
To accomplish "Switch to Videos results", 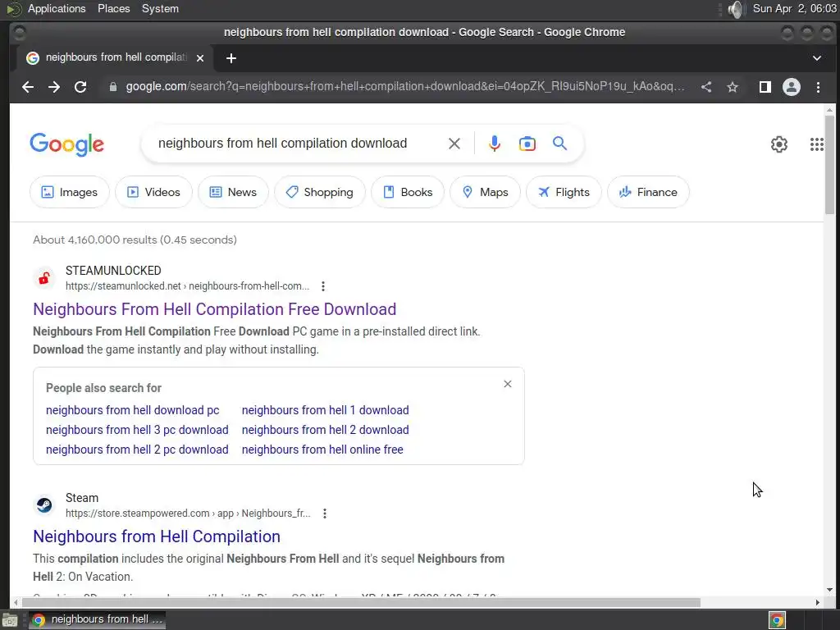I will pyautogui.click(x=153, y=192).
